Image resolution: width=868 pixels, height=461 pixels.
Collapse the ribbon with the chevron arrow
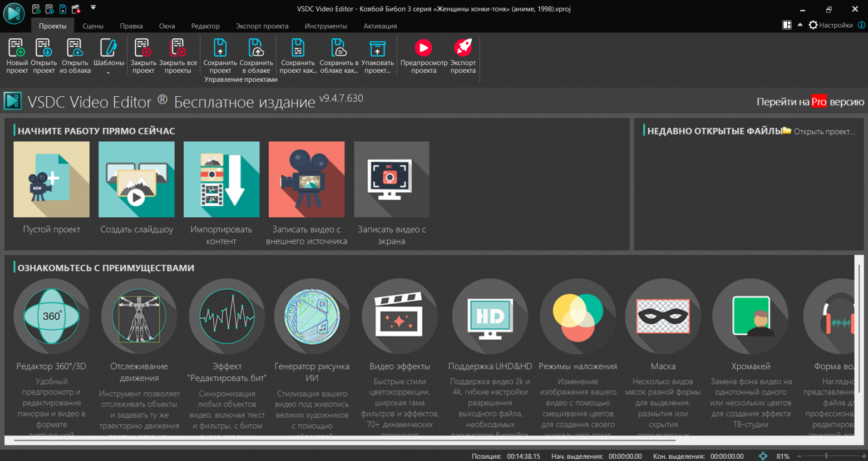click(x=799, y=25)
